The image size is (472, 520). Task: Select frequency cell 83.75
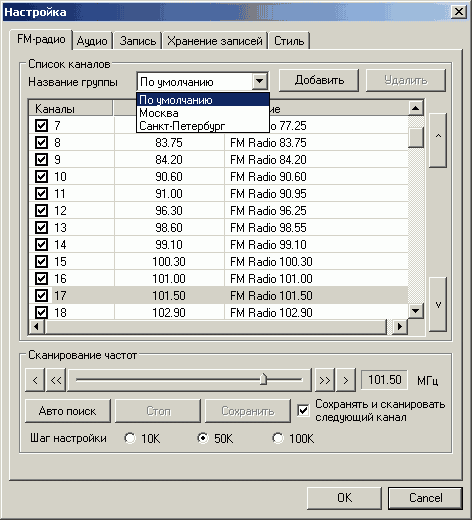point(169,143)
